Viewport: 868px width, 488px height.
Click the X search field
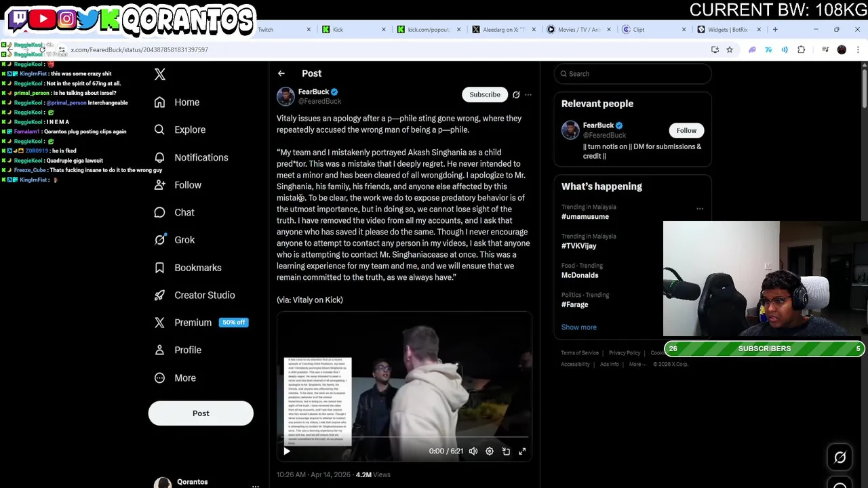pos(633,74)
